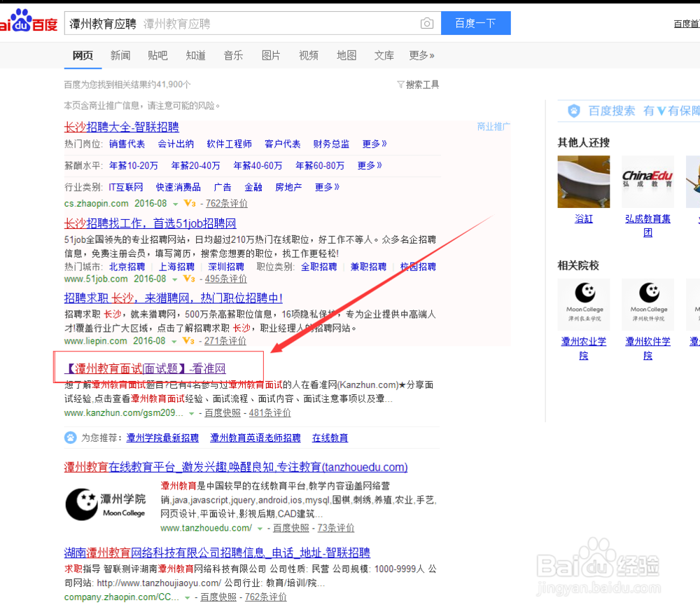Open the 搜索工具 filter
700x612 pixels.
(418, 85)
